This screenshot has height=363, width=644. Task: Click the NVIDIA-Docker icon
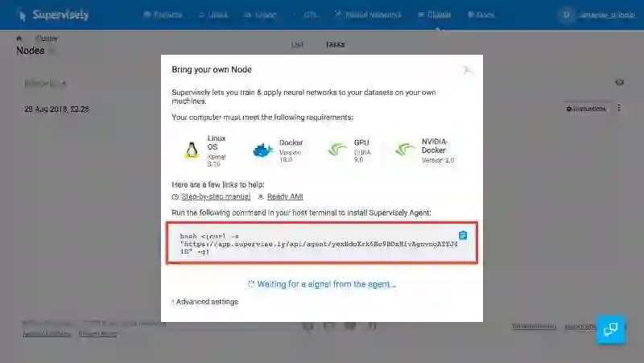click(404, 150)
